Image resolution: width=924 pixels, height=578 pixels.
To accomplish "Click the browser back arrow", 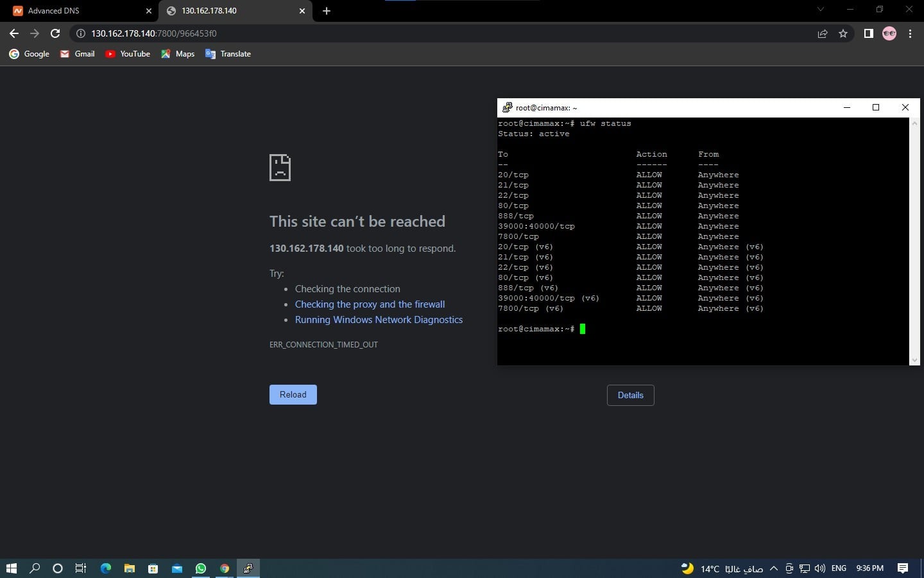I will pos(14,33).
